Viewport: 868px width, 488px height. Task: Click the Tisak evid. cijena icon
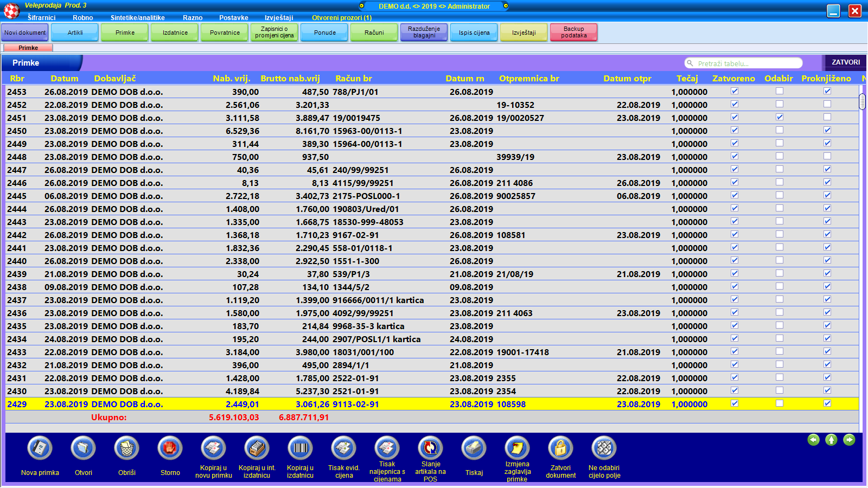tap(344, 448)
